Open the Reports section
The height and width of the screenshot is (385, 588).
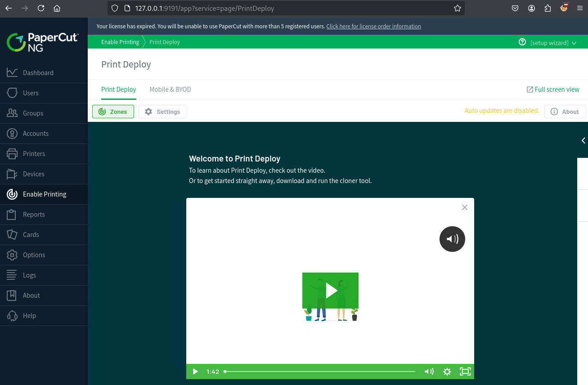(x=44, y=215)
